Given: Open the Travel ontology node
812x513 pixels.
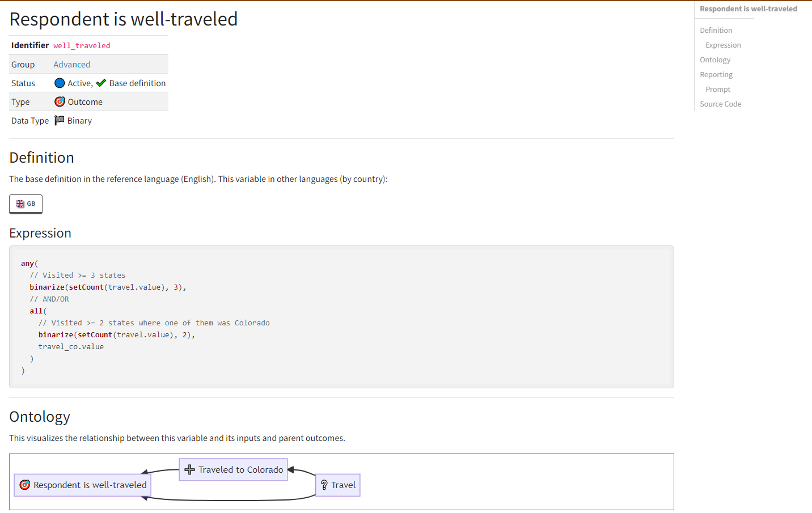Looking at the screenshot, I should pos(338,485).
